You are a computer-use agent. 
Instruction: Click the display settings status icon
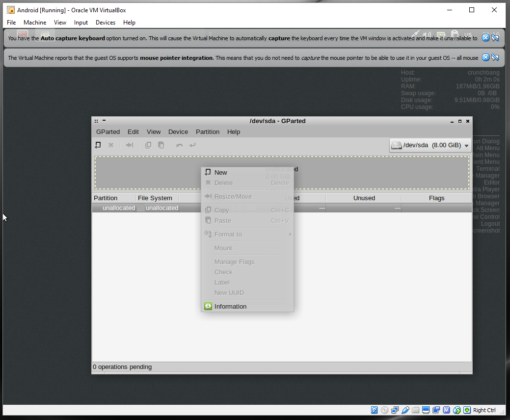click(x=426, y=410)
